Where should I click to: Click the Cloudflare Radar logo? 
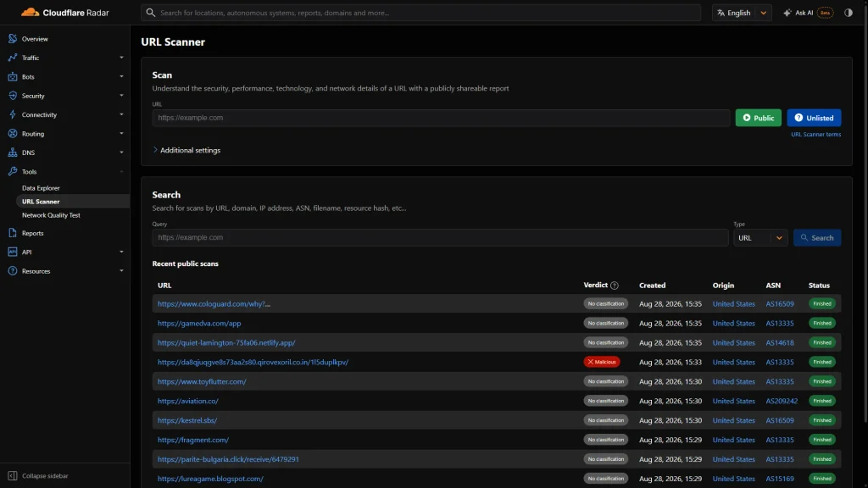coord(64,12)
